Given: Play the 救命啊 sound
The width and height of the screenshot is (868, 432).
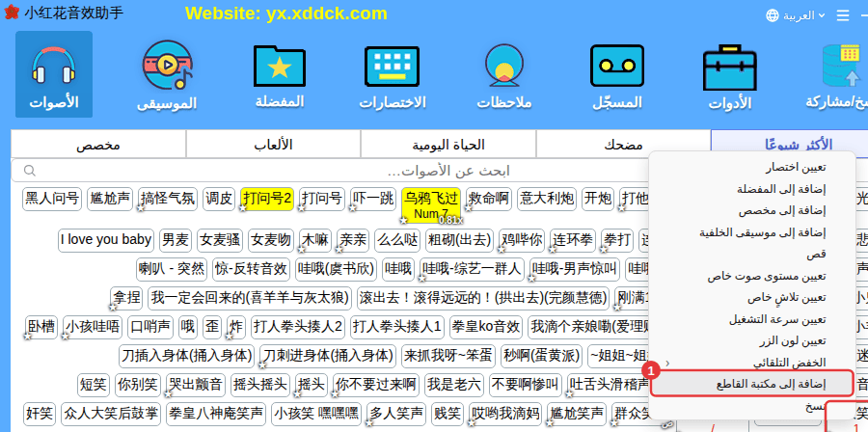Looking at the screenshot, I should [x=489, y=199].
